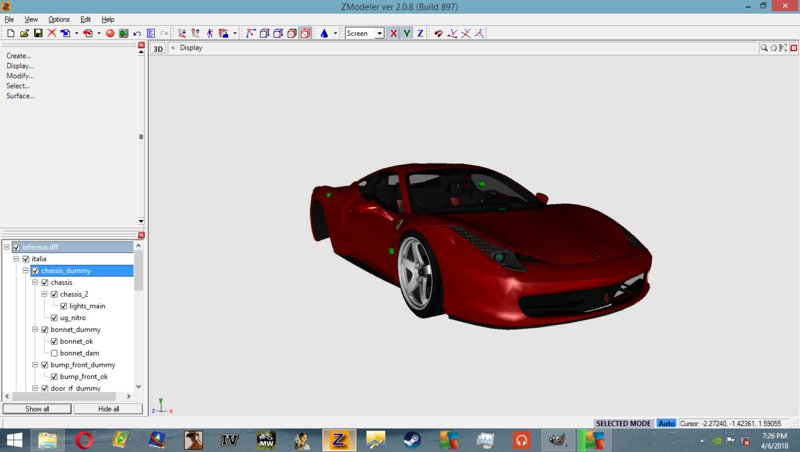Click the blue cone pivot icon
The image size is (800, 452).
pos(324,33)
